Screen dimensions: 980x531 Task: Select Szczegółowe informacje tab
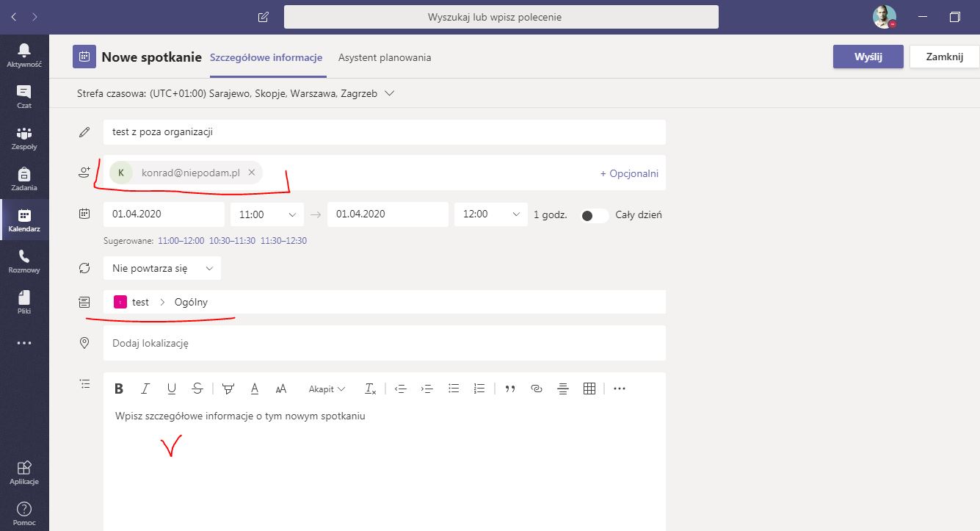coord(266,57)
